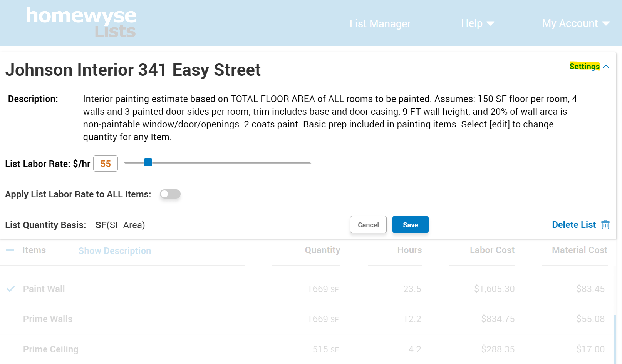Viewport: 622px width, 364px height.
Task: Uncheck the Paint Wall item
Action: click(x=11, y=289)
